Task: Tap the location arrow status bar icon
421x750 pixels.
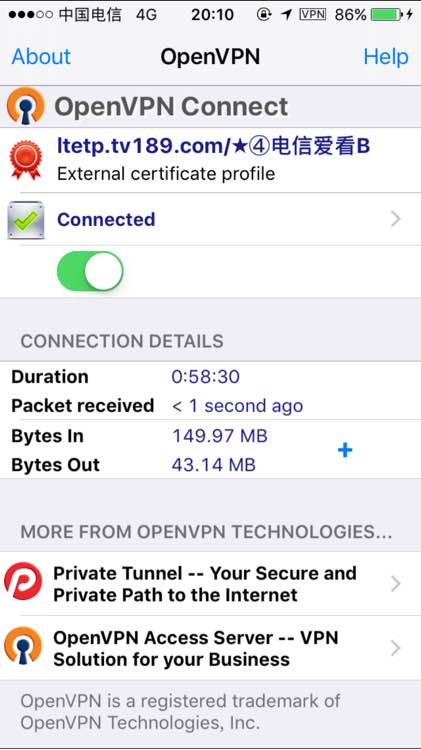Action: pyautogui.click(x=287, y=15)
